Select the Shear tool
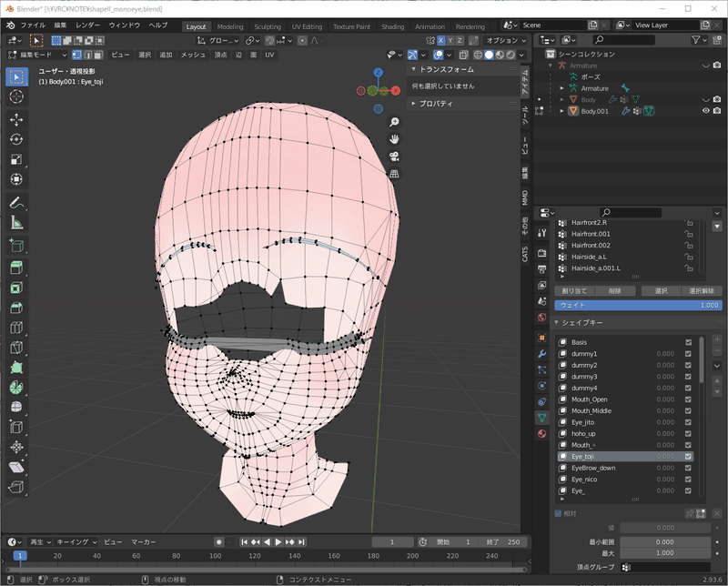728x586 pixels. coord(16,467)
